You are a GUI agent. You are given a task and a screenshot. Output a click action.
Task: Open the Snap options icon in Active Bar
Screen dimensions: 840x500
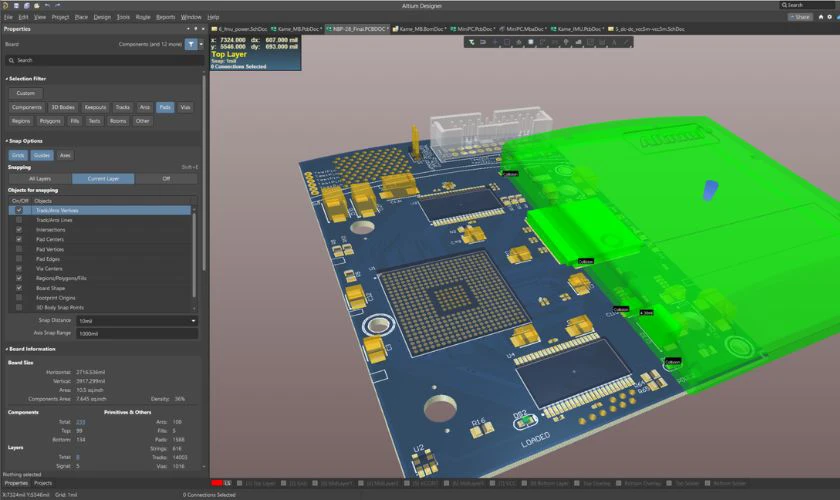[483, 42]
